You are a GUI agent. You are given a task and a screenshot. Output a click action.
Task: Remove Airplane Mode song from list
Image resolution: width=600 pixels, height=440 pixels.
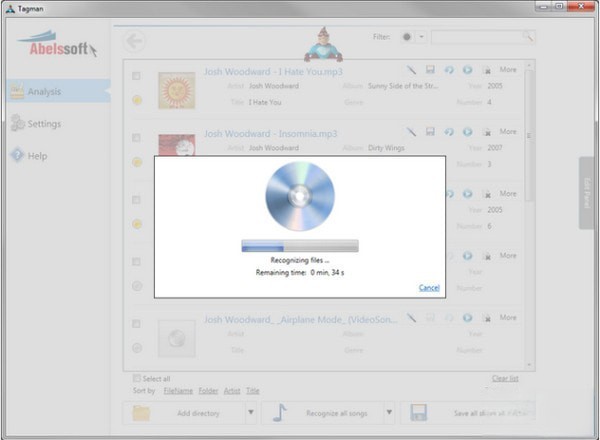pyautogui.click(x=487, y=318)
